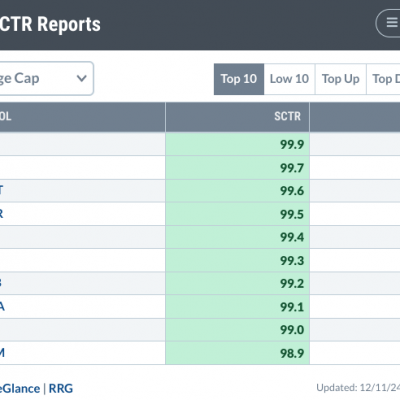
Task: Open the RRG link
Action: tap(61, 388)
